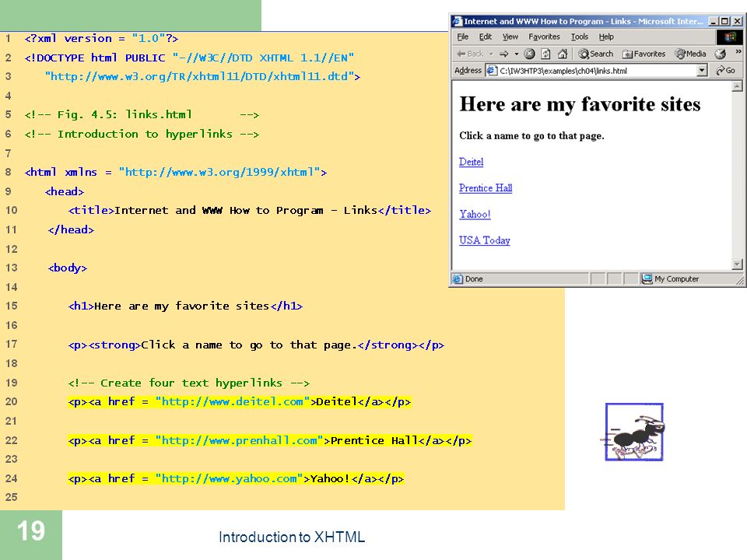
Task: Refresh the page with the Refresh icon
Action: pos(546,54)
